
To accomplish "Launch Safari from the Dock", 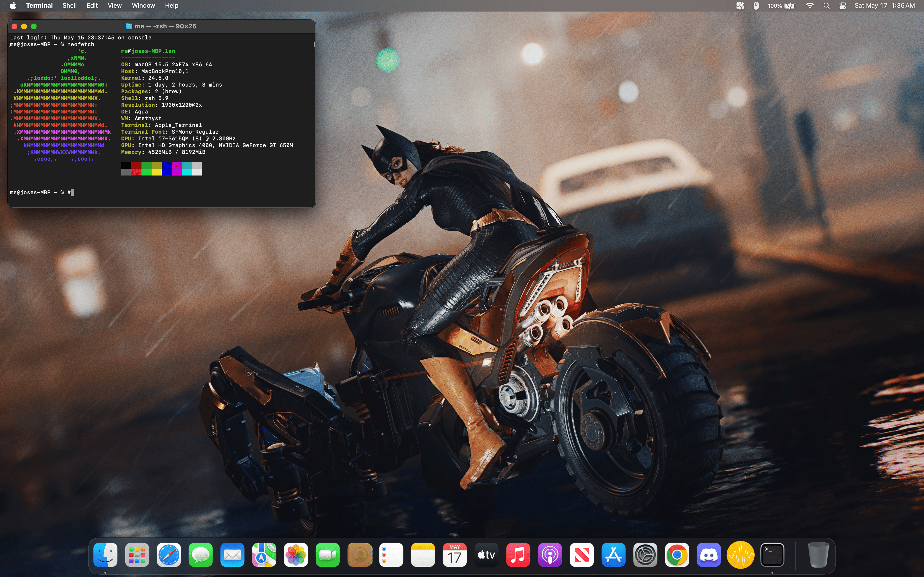I will click(x=169, y=554).
